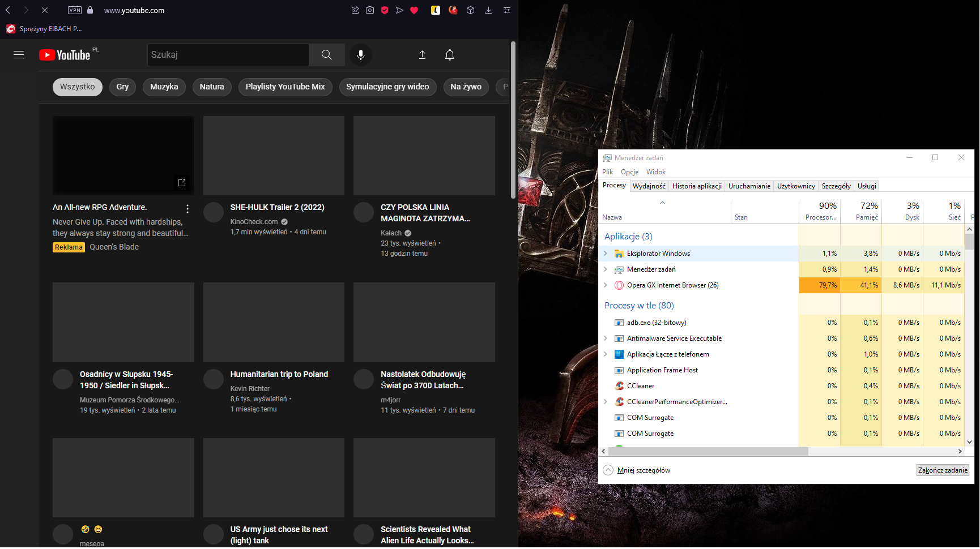980x549 pixels.
Task: Click the Zakończ zadanie button
Action: 943,470
